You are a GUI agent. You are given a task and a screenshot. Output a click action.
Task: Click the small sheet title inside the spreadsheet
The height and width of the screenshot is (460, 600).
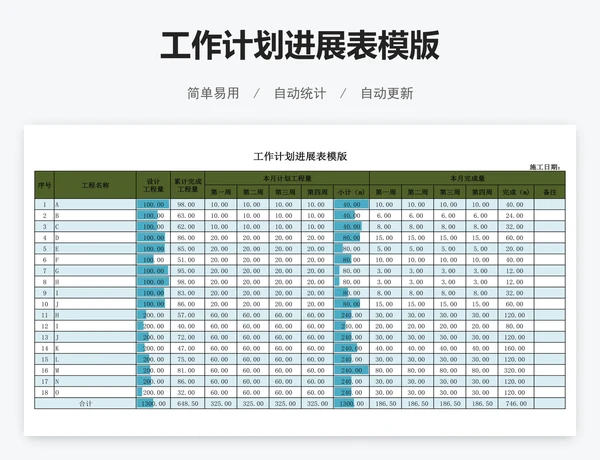click(x=300, y=156)
